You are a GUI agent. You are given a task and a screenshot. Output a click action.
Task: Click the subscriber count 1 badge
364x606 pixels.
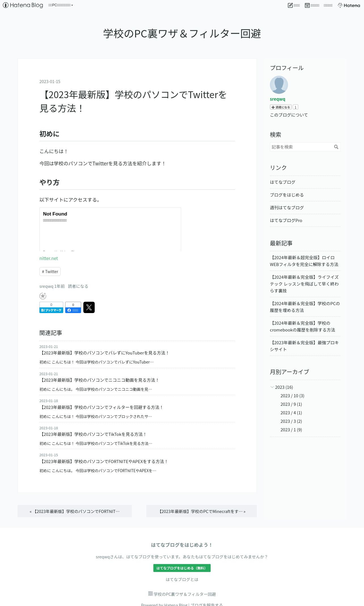coord(295,107)
